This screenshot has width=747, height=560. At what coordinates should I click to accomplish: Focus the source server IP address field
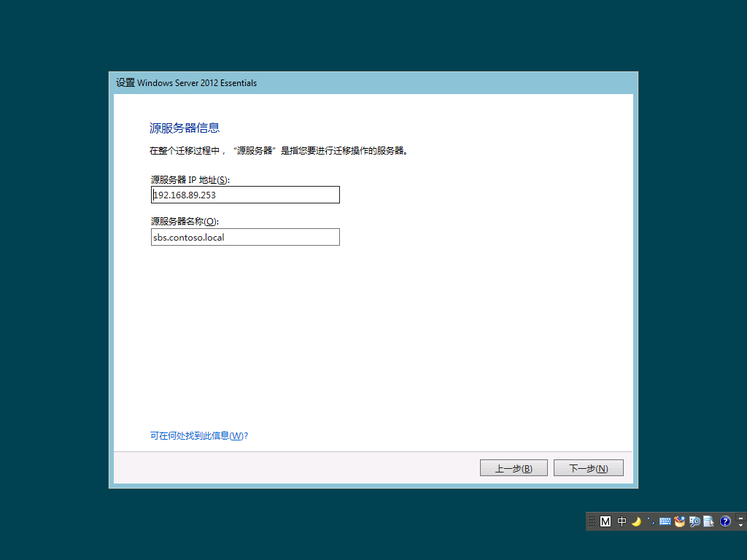[x=245, y=195]
